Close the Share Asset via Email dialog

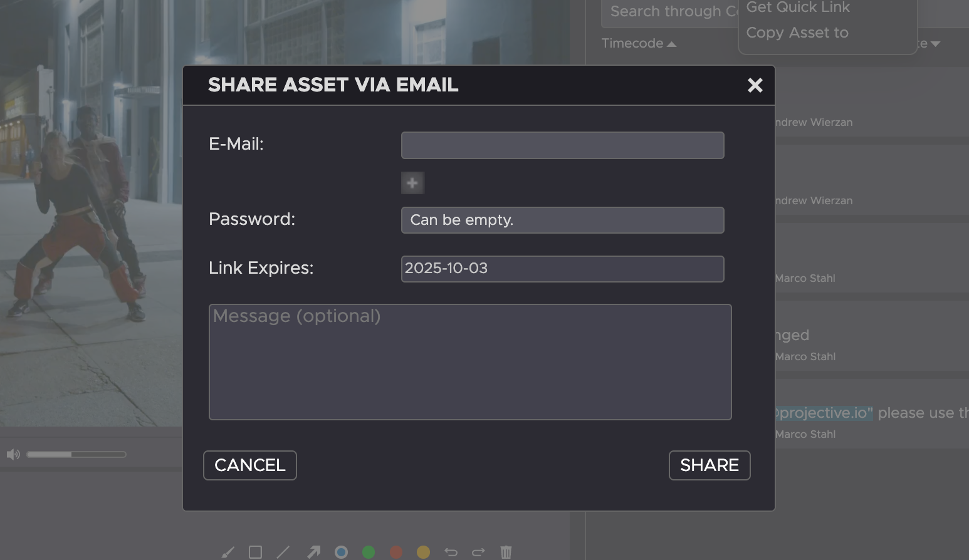click(x=755, y=85)
